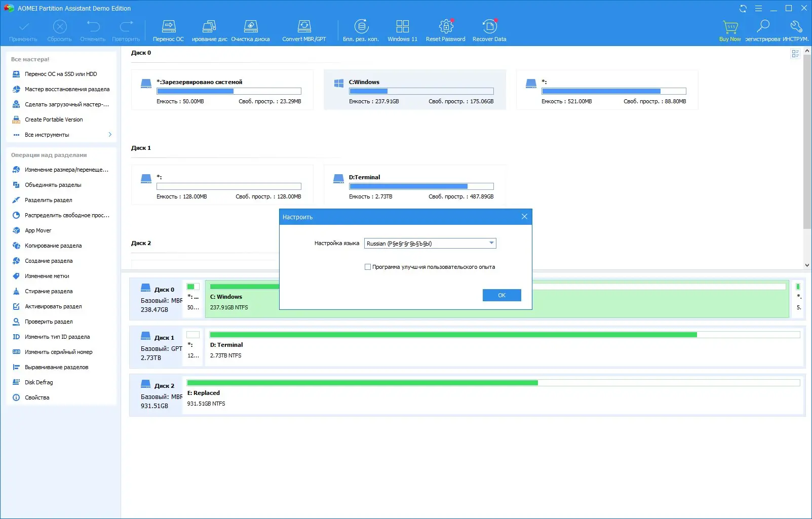Open the Russian language dropdown
This screenshot has width=812, height=519.
point(430,244)
